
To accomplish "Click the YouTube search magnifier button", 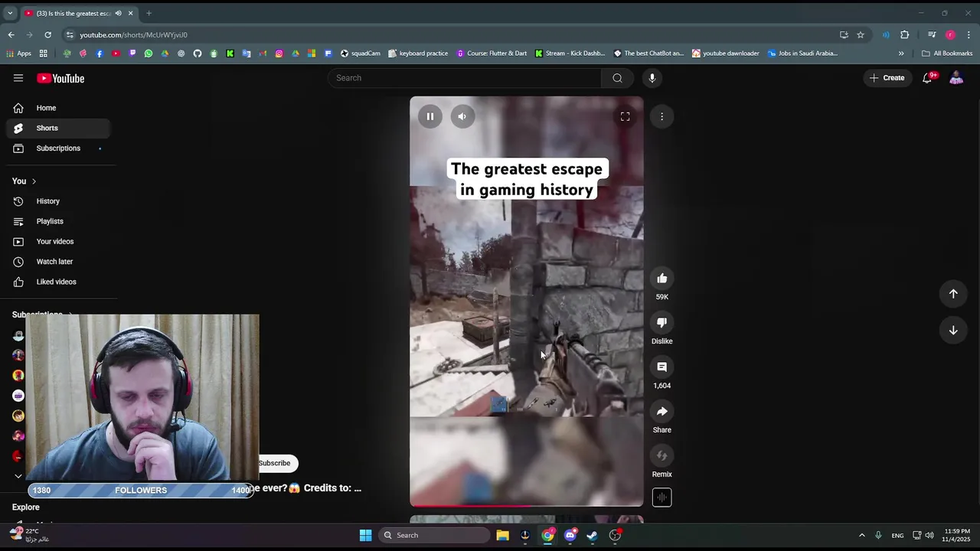I will [x=617, y=78].
